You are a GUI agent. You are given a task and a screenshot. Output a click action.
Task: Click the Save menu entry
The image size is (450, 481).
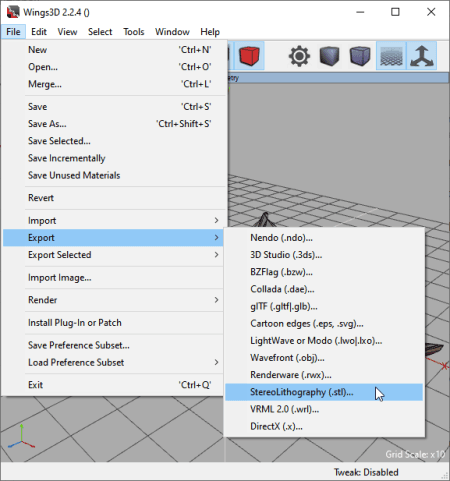[114, 107]
